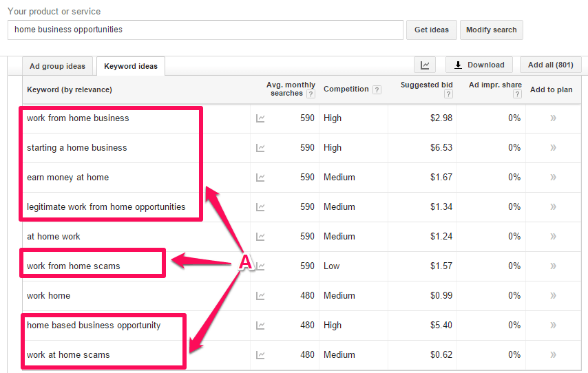Click the $6.53 suggested bid value
Image resolution: width=588 pixels, height=373 pixels.
pos(441,148)
